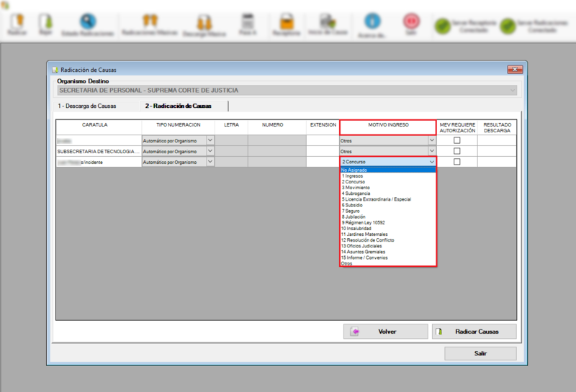Image resolution: width=576 pixels, height=392 pixels.
Task: Choose 11 Jardines Maternales in the list
Action: click(x=388, y=234)
